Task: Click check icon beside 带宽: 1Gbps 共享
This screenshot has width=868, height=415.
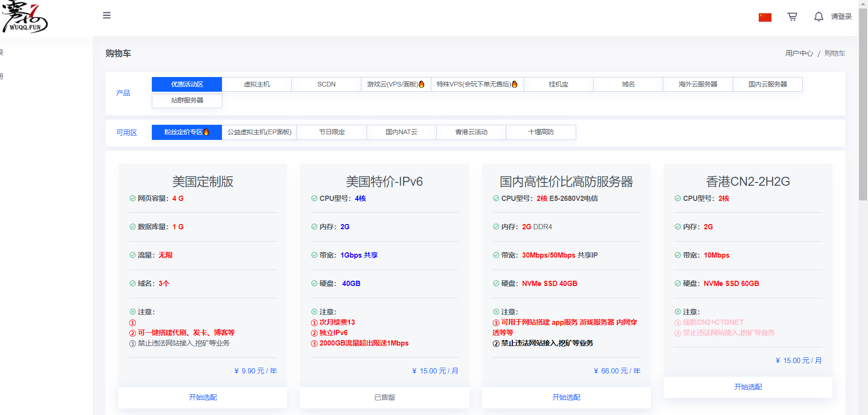Action: point(314,255)
